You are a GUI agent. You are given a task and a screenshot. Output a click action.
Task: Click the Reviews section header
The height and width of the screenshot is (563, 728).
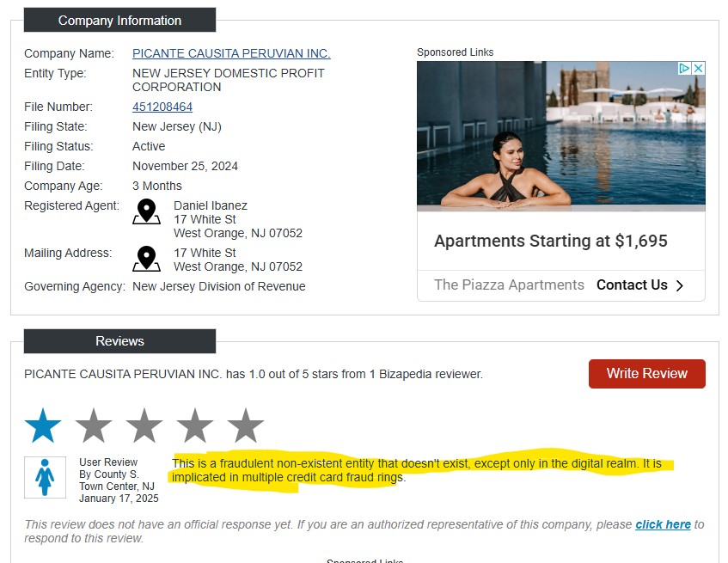click(x=119, y=341)
